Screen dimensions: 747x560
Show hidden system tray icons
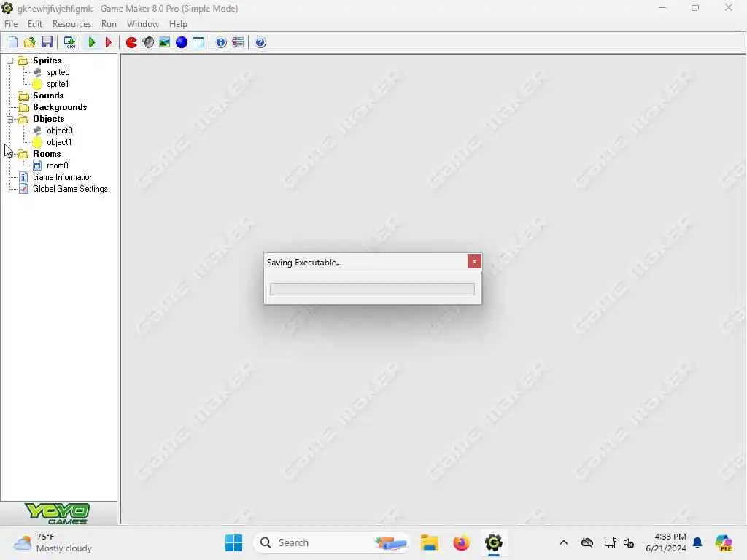(x=564, y=542)
